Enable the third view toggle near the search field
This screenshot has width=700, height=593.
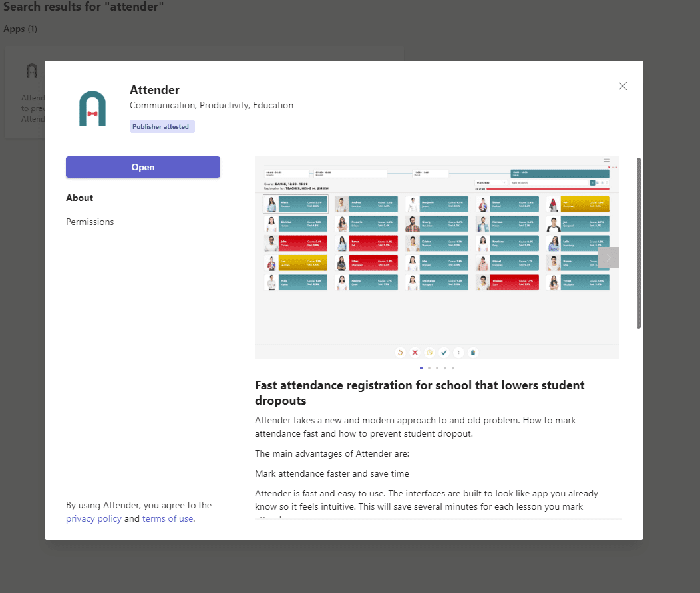[x=602, y=182]
